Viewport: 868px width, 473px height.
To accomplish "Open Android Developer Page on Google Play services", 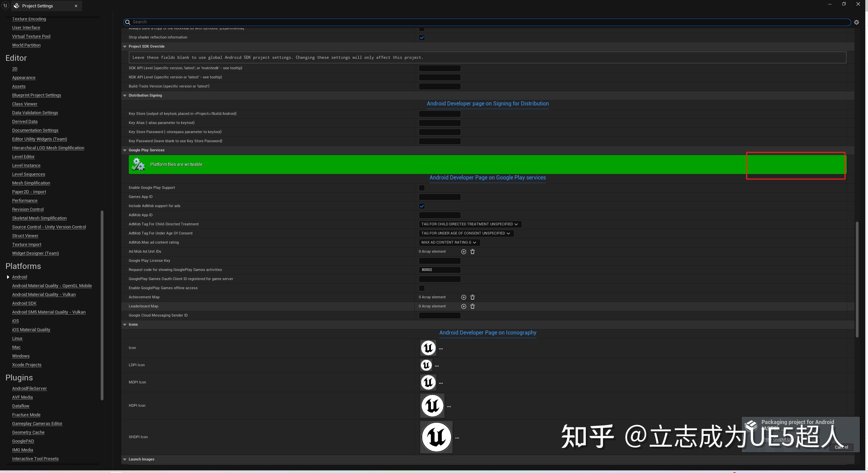I will click(488, 177).
